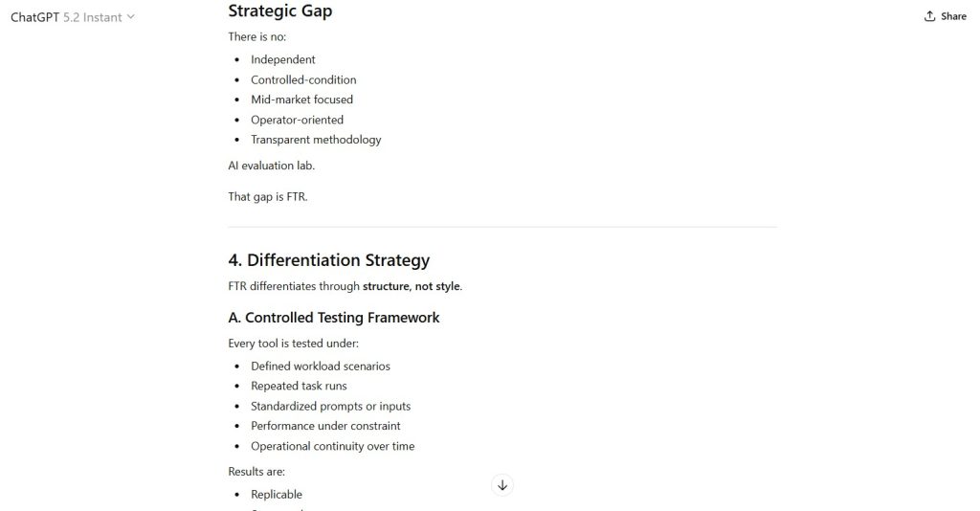This screenshot has width=980, height=511.
Task: Click the Share button label
Action: (953, 16)
